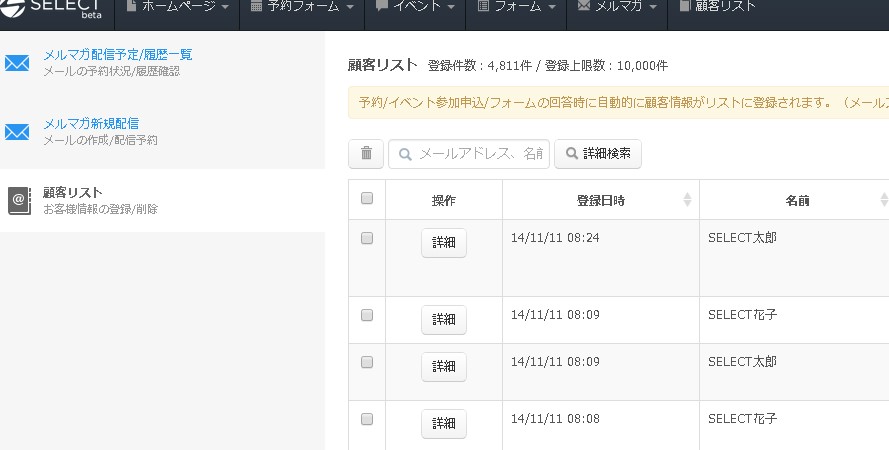The image size is (889, 450).
Task: Open the イベント dropdown menu
Action: click(416, 7)
